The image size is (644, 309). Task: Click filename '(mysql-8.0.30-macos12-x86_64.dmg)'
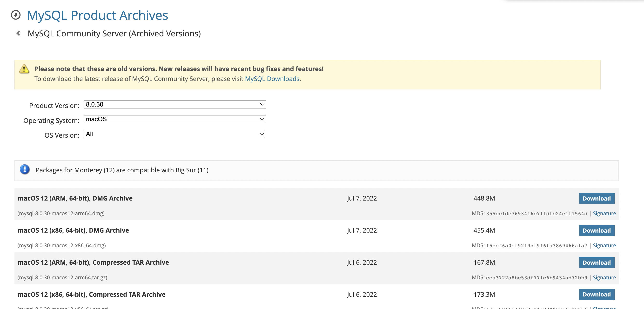pos(61,246)
